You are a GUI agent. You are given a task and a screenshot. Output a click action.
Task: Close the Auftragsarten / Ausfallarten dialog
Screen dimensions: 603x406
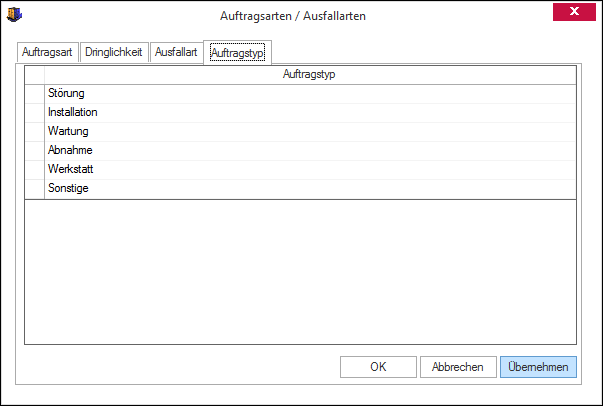pos(574,12)
